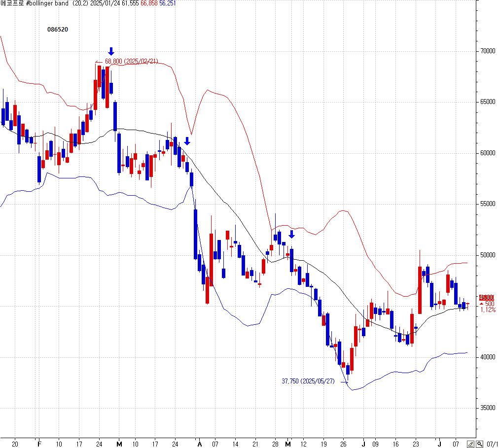
Task: Click the 2025/01/24 date in header
Action: pos(105,3)
